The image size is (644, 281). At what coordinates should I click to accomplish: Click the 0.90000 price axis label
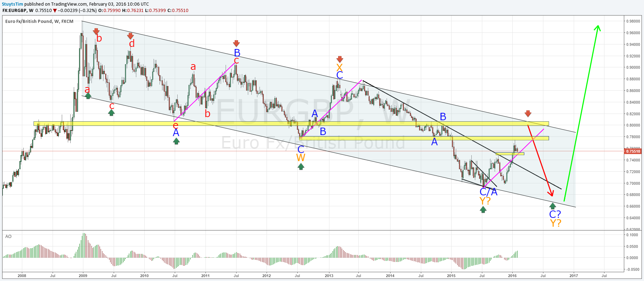click(x=633, y=68)
